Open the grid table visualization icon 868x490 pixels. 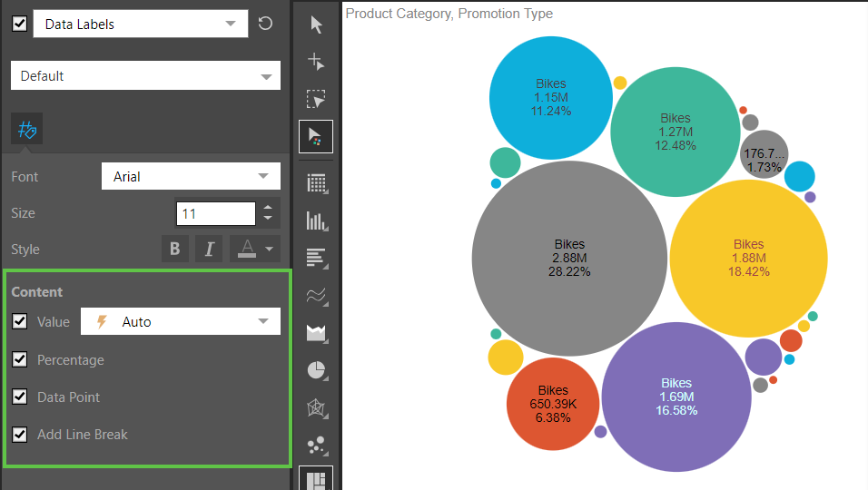316,183
